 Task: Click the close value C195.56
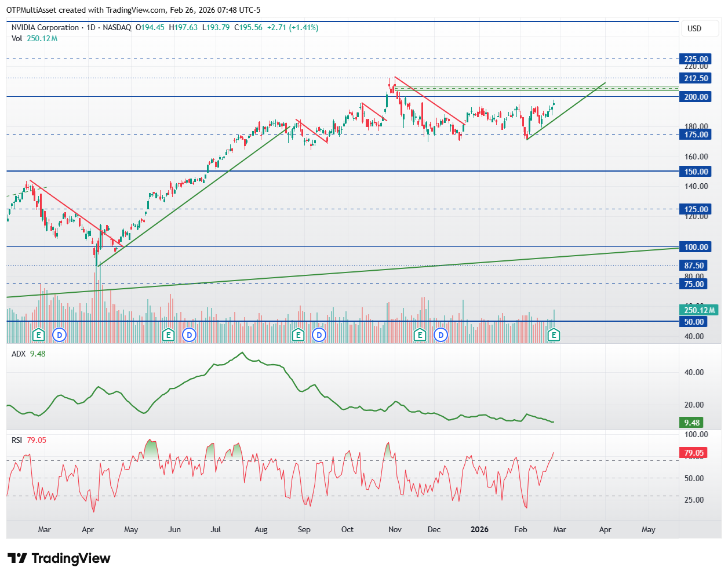[x=248, y=27]
